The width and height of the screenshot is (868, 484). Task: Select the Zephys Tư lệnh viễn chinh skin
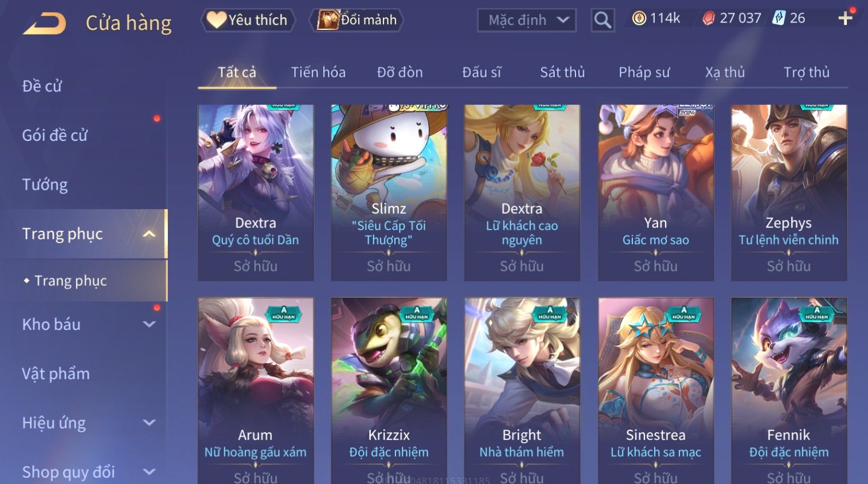point(789,193)
